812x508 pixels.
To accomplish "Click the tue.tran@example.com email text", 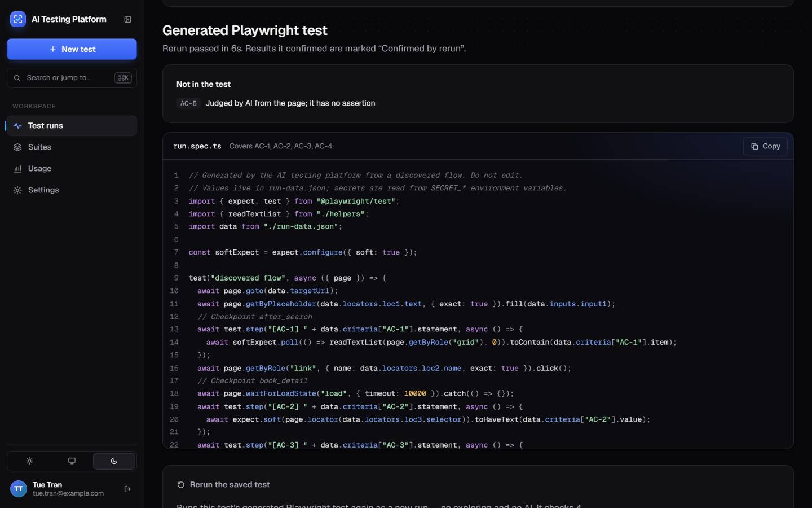I will [x=68, y=493].
